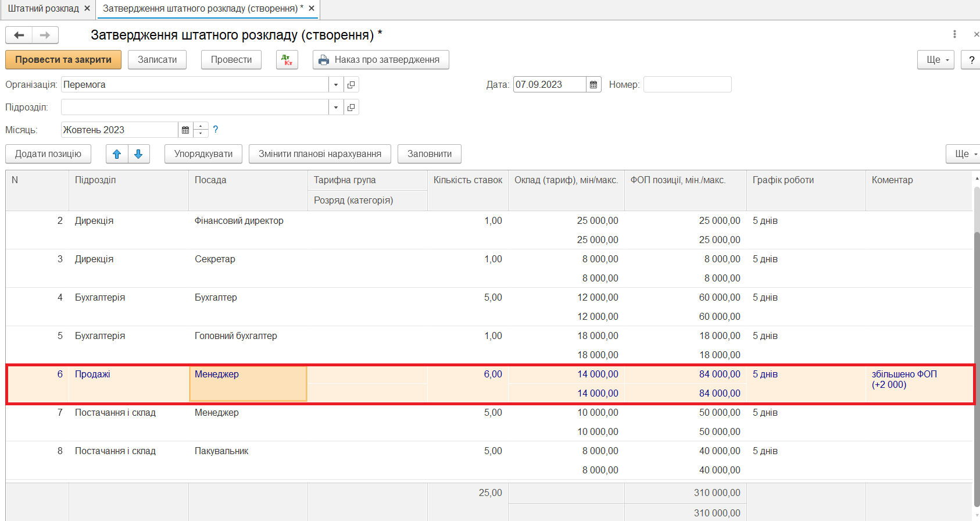Screen dimensions: 980x521
Task: Focus the empty Номер input field
Action: pyautogui.click(x=687, y=85)
